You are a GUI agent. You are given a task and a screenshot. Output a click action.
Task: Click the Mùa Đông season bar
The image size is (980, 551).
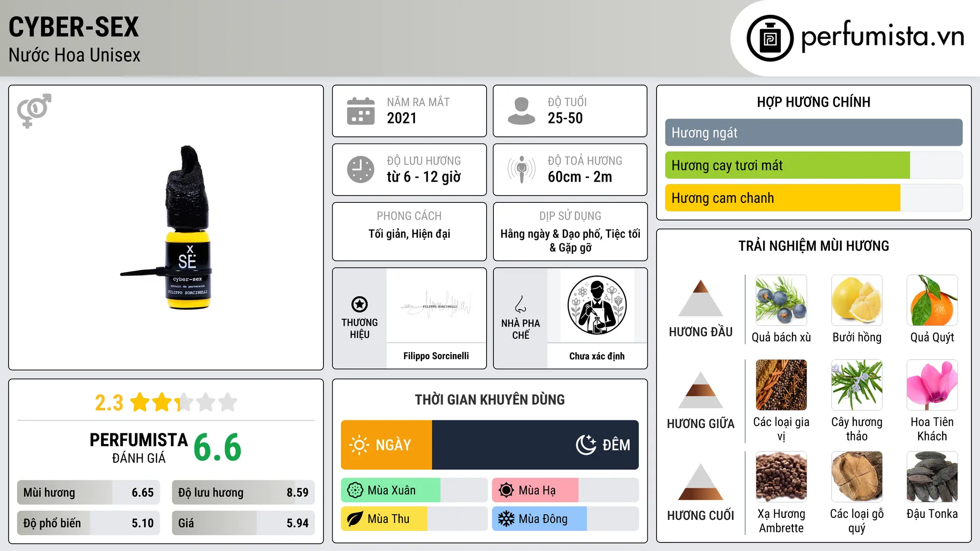tap(565, 519)
